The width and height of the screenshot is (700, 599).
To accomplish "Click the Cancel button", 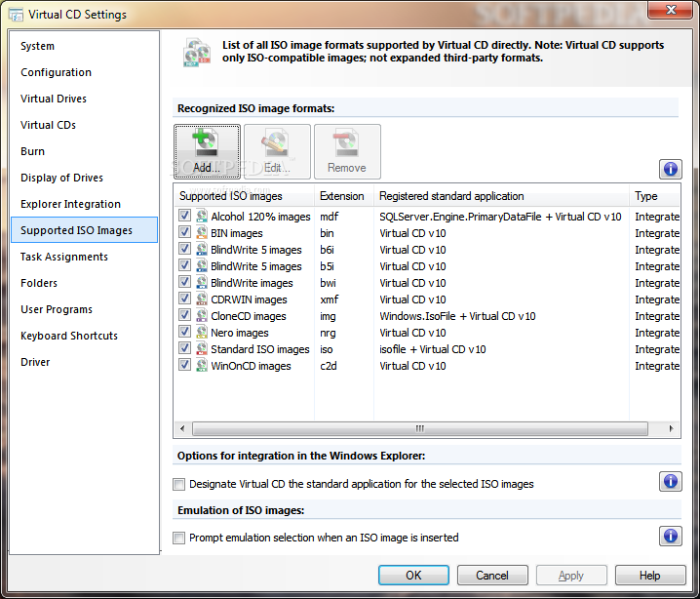I will (492, 575).
